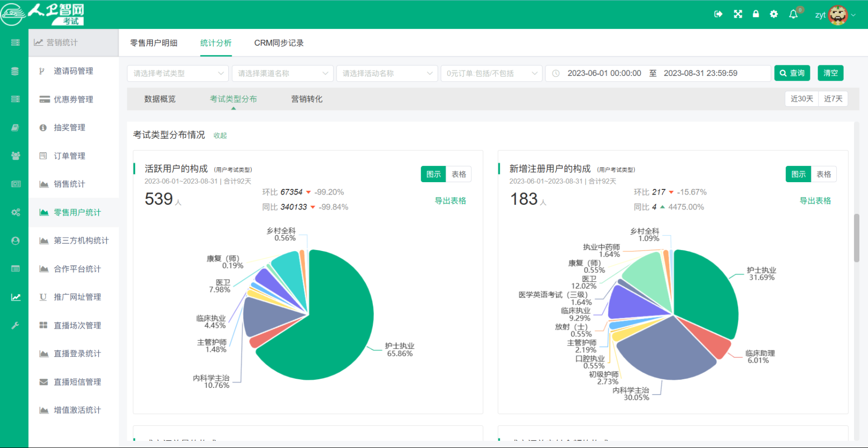This screenshot has width=868, height=448.
Task: Open the fullscreen toggle icon in top bar
Action: point(737,14)
